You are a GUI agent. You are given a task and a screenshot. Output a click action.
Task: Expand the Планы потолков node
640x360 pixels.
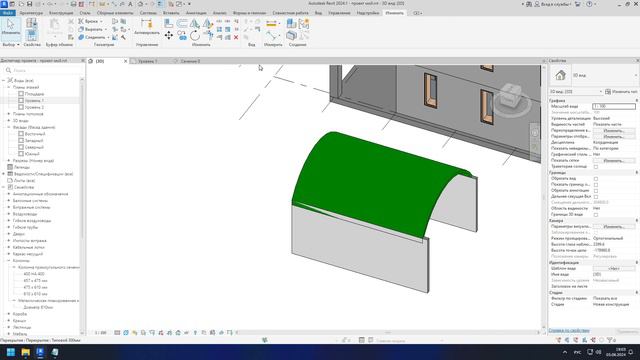[9, 114]
